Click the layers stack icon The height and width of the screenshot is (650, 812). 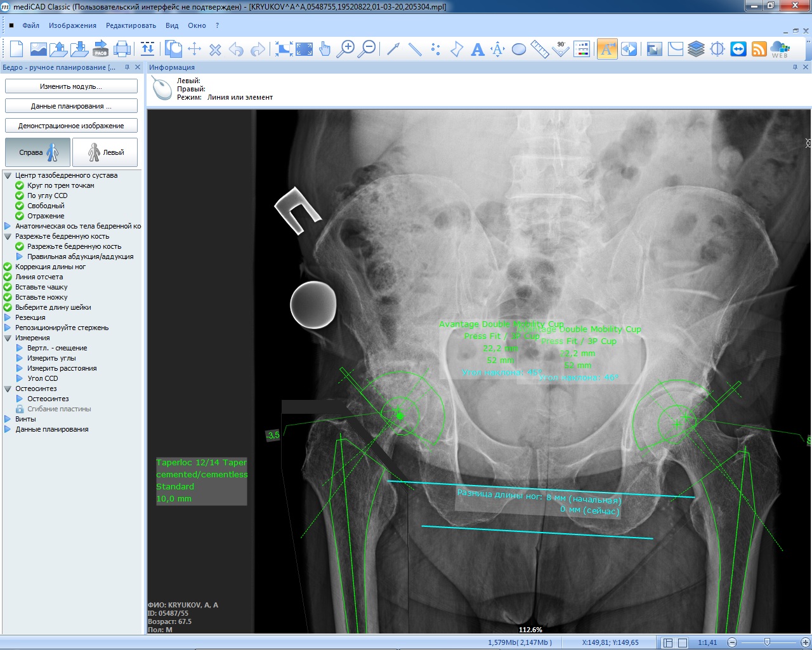pos(696,49)
